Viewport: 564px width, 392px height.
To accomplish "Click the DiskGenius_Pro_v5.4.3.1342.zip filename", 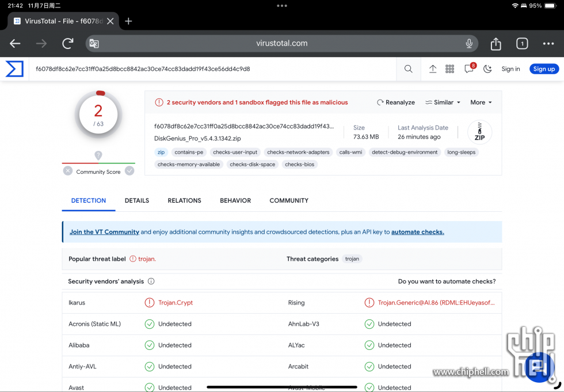I will (x=197, y=139).
